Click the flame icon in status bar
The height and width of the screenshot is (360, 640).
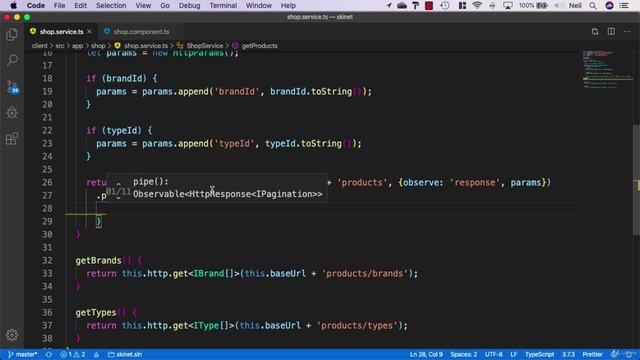click(96, 354)
